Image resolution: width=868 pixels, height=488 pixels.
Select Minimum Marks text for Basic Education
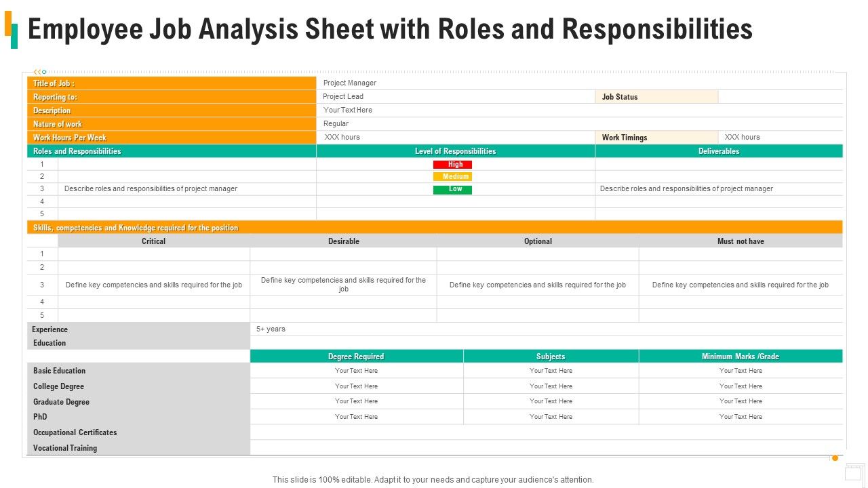(x=741, y=371)
